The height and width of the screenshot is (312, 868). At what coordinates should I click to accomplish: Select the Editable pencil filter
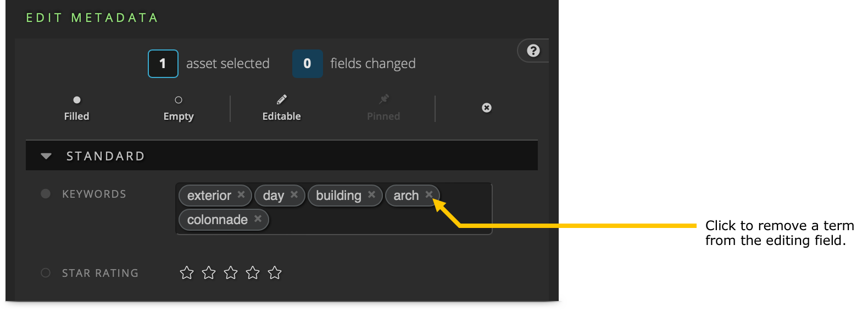point(281,108)
